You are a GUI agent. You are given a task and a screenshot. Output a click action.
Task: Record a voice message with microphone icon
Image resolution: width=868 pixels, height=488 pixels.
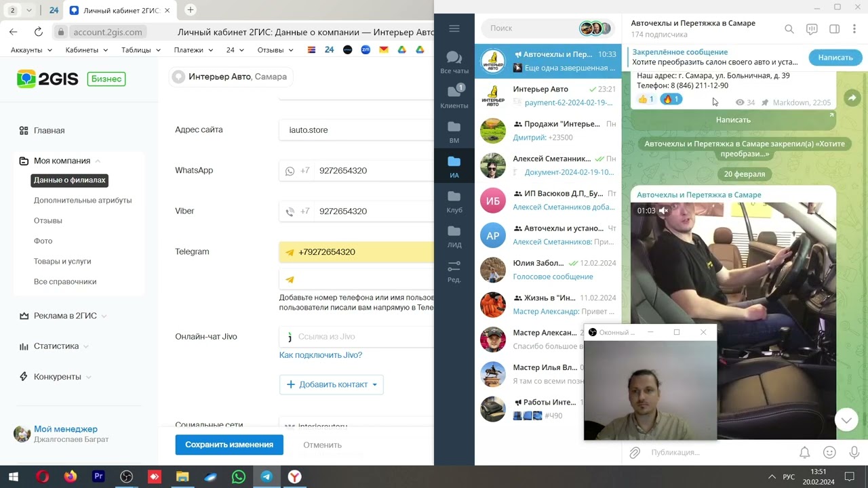854,452
